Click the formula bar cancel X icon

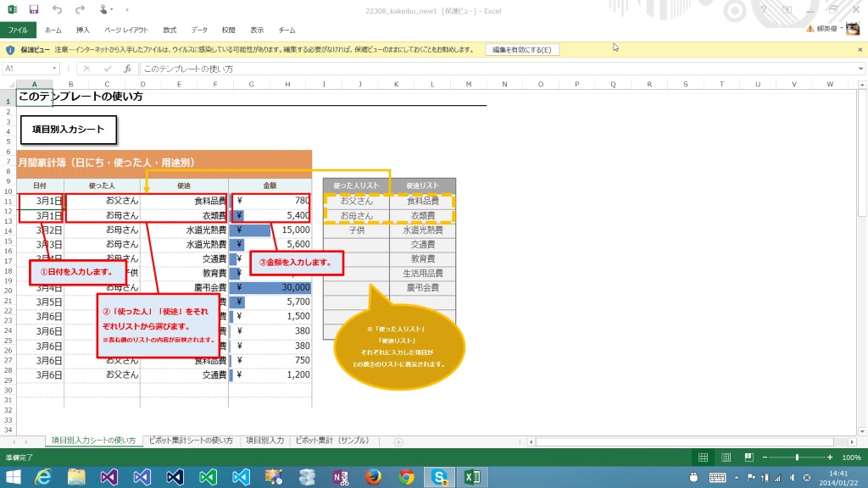(x=87, y=69)
